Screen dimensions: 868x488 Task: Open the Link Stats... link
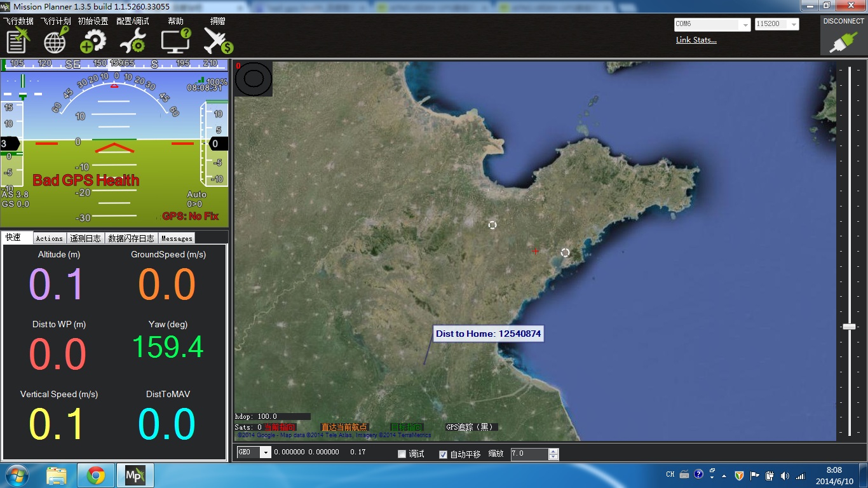click(x=696, y=40)
